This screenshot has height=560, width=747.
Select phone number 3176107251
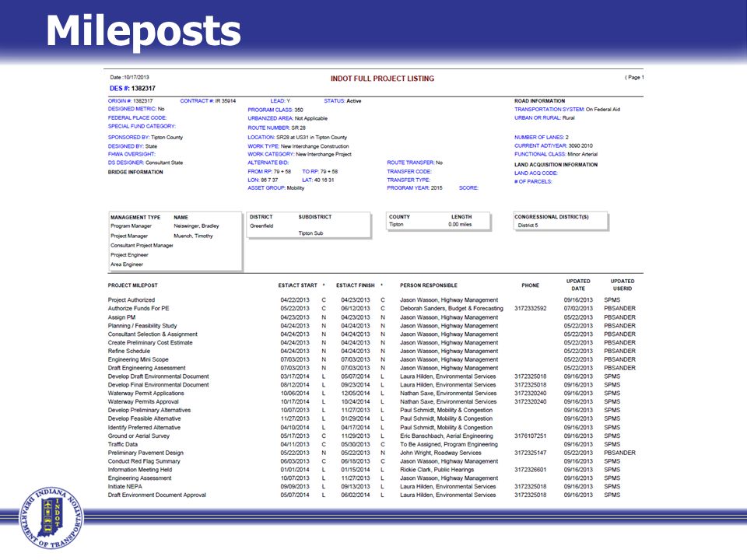(530, 436)
